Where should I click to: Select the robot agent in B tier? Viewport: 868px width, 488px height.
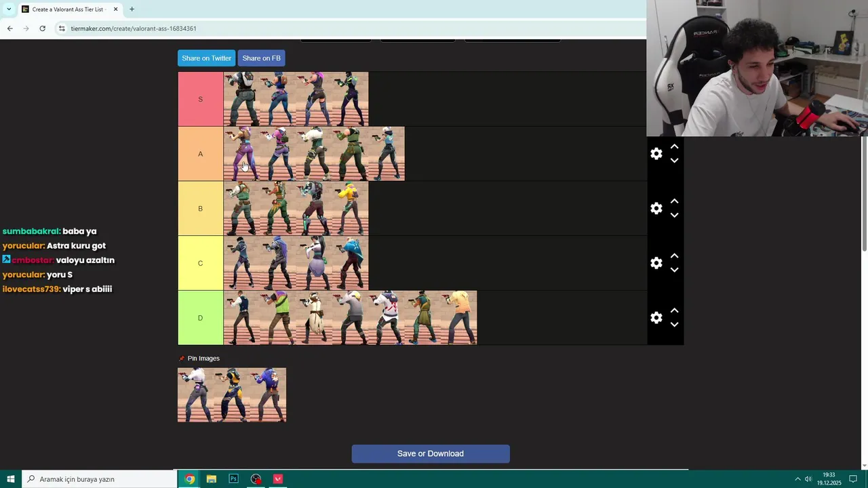pos(314,209)
